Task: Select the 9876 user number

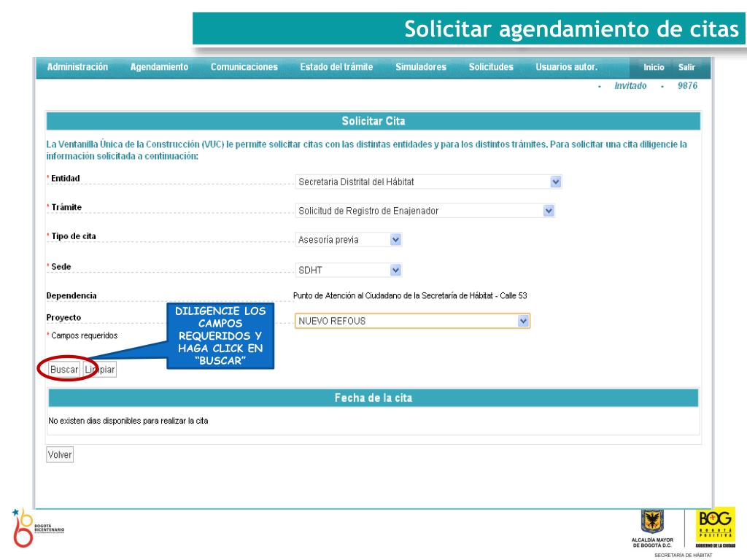Action: click(687, 86)
